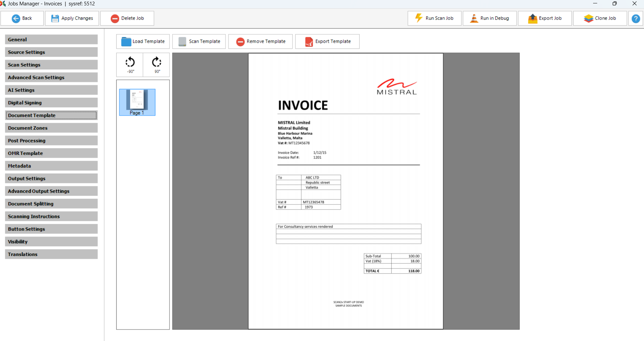Screen dimensions: 644x341
Task: Click the Scan Template button
Action: point(199,41)
